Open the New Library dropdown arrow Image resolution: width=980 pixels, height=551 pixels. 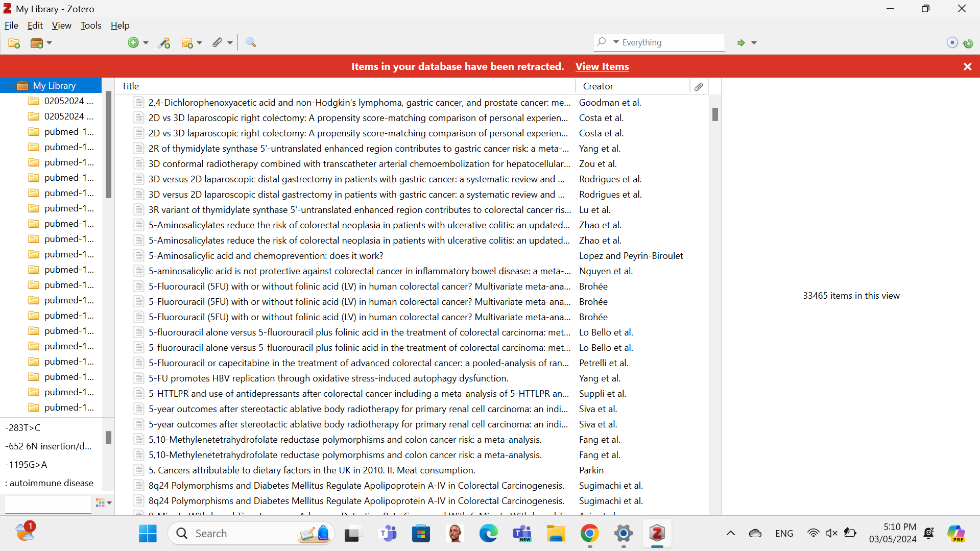pos(50,43)
